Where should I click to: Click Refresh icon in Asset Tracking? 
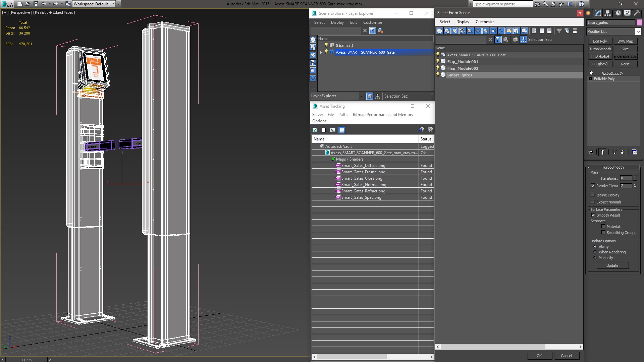(315, 130)
